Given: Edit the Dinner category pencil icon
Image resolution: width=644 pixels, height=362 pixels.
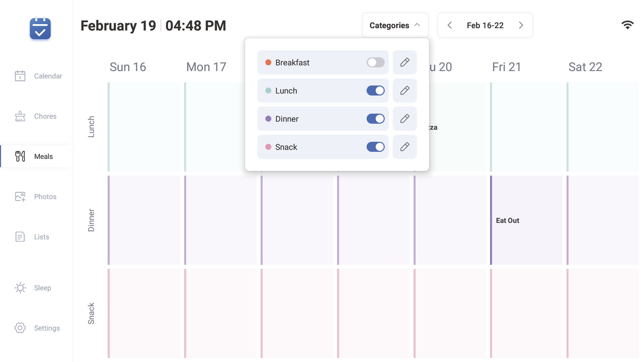Looking at the screenshot, I should pos(405,119).
